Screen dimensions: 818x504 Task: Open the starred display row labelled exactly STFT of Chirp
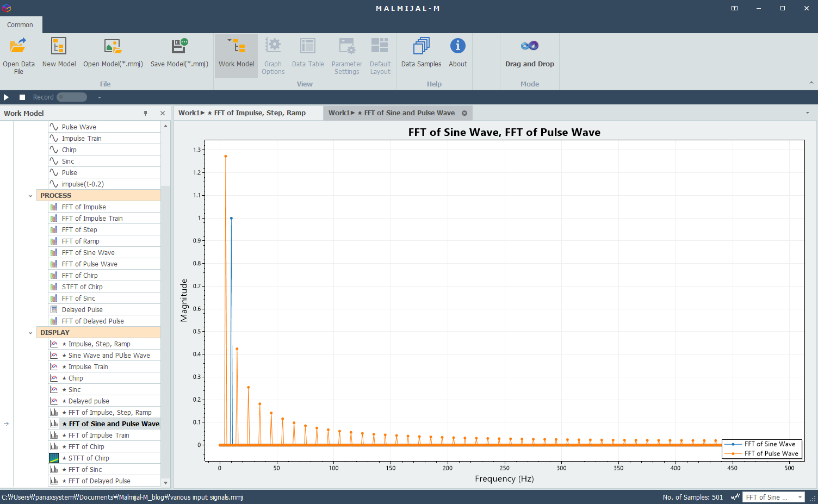[x=104, y=458]
